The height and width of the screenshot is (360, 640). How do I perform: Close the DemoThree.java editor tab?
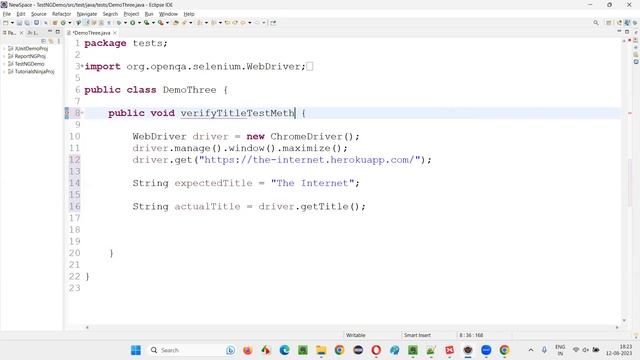point(115,33)
